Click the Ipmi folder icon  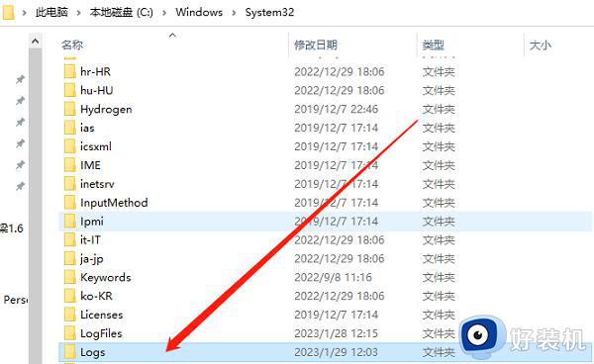[69, 221]
